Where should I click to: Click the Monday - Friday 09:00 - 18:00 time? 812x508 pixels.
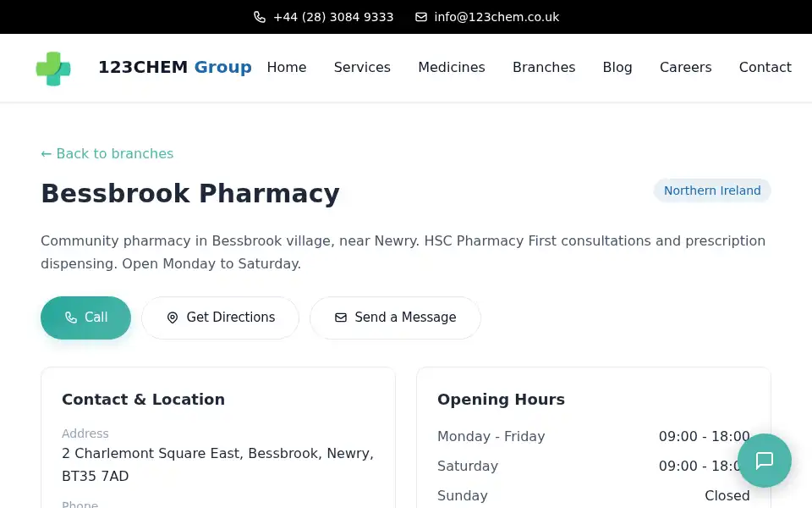pos(705,437)
